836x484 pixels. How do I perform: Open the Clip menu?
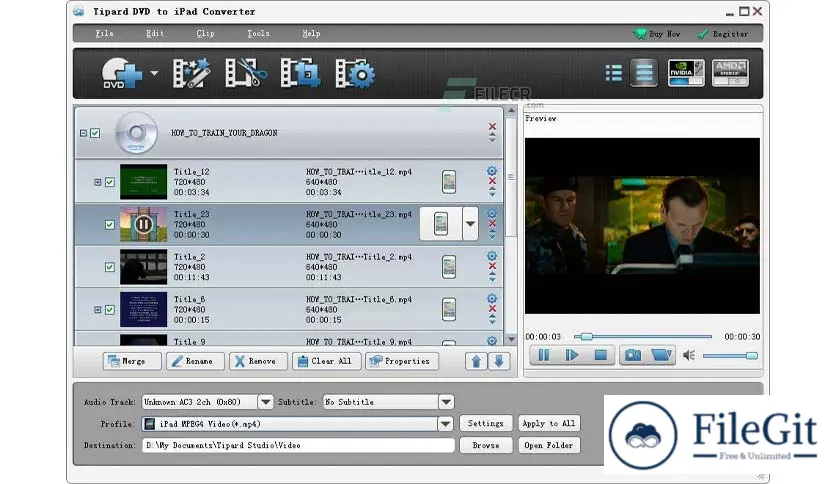coord(205,34)
